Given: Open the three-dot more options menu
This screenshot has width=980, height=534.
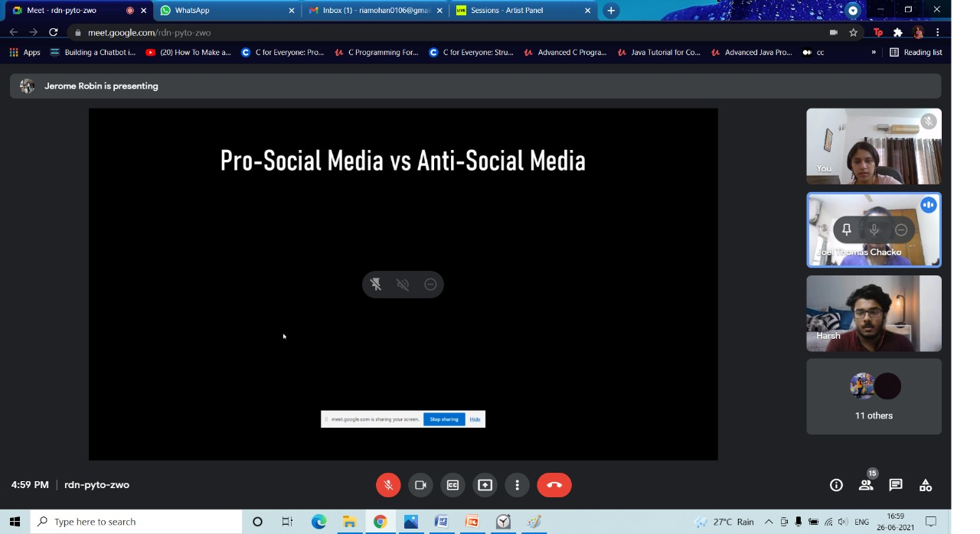Looking at the screenshot, I should click(x=517, y=485).
